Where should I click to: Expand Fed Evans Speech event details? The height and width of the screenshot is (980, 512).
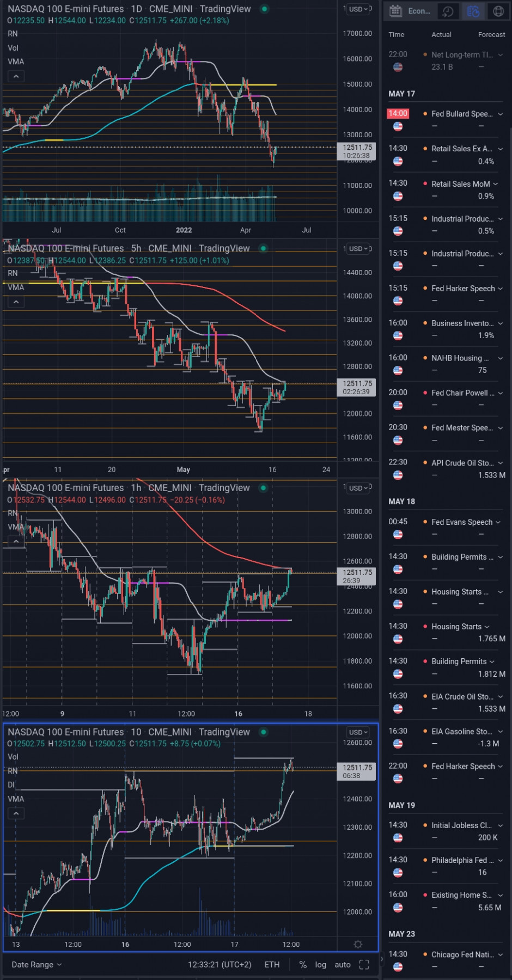click(x=498, y=522)
